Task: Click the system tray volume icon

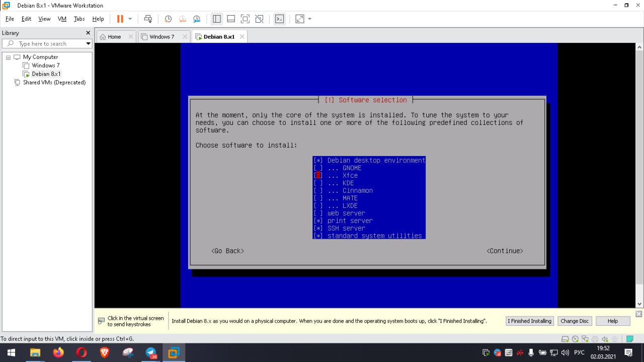Action: (x=565, y=352)
